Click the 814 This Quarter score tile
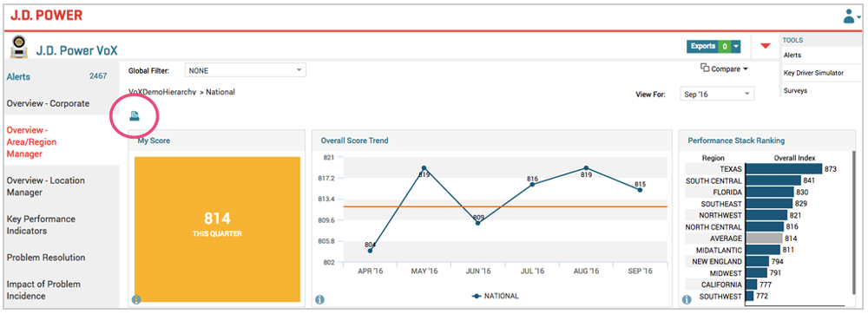Screen dimensions: 868x314 click(218, 229)
